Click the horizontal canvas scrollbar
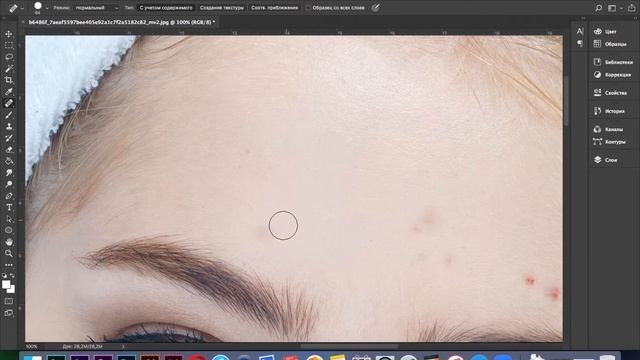Image resolution: width=640 pixels, height=360 pixels. (x=349, y=347)
